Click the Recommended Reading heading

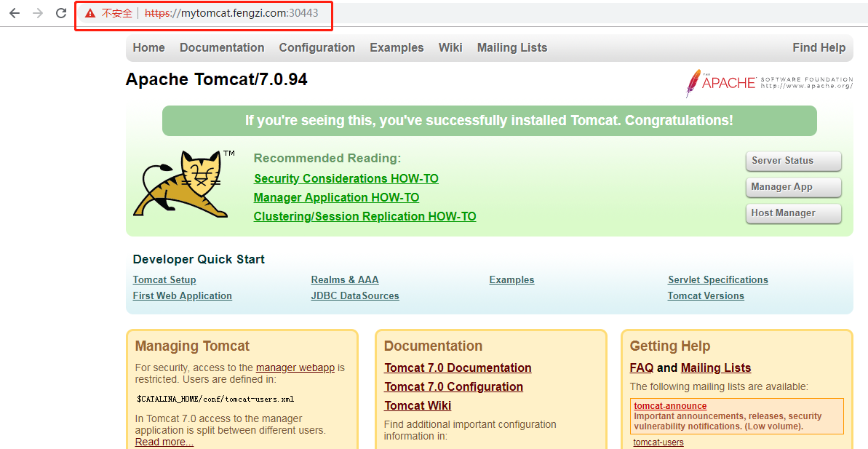[327, 159]
